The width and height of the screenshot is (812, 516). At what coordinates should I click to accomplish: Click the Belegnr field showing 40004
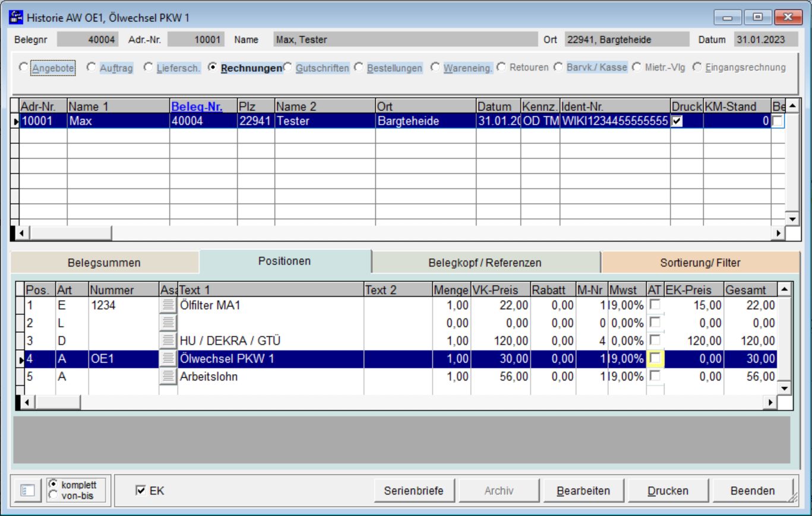(88, 40)
